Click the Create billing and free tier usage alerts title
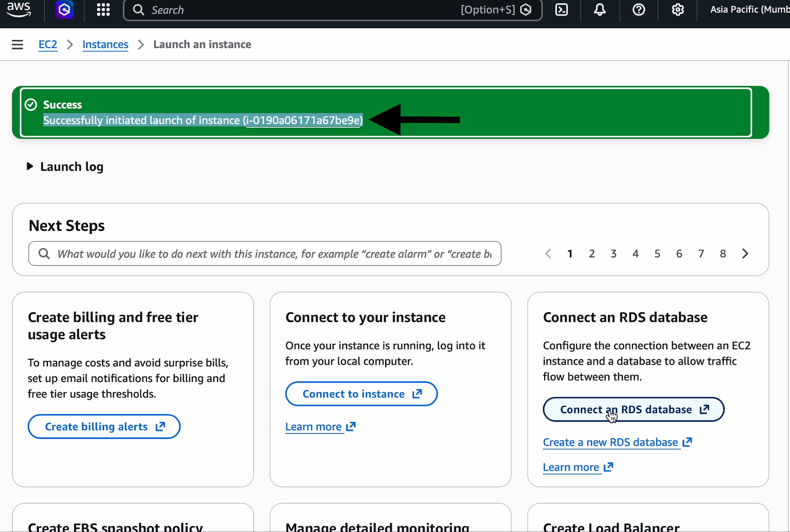790x532 pixels. (113, 326)
